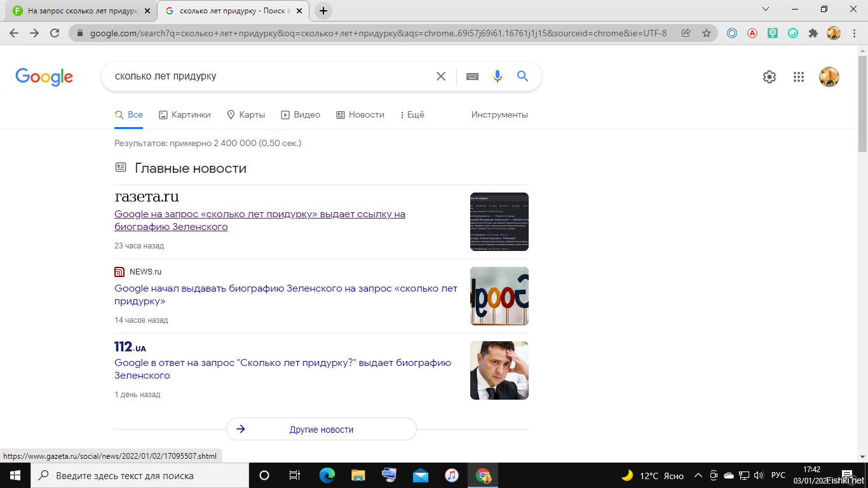Open Chrome extensions puzzle icon
The width and height of the screenshot is (868, 488).
click(x=813, y=33)
